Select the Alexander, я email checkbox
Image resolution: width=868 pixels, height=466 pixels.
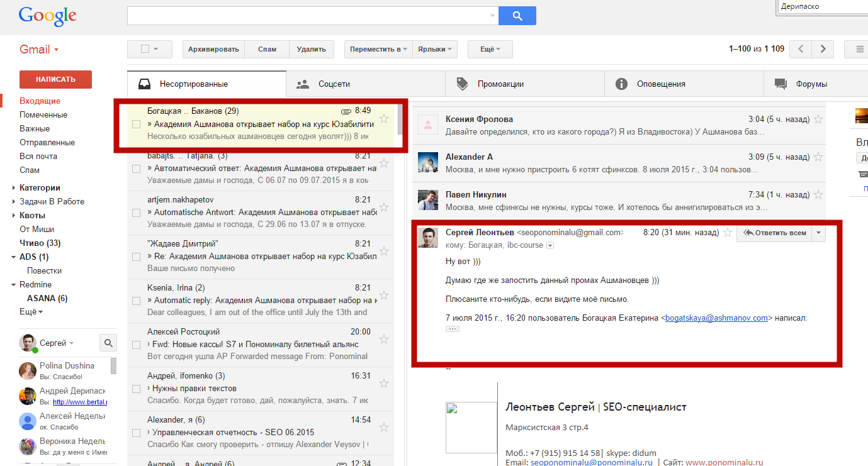click(x=136, y=433)
